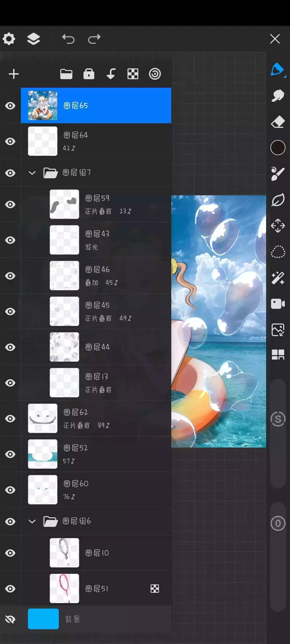The width and height of the screenshot is (290, 644).
Task: Click the undo arrow
Action: click(68, 39)
